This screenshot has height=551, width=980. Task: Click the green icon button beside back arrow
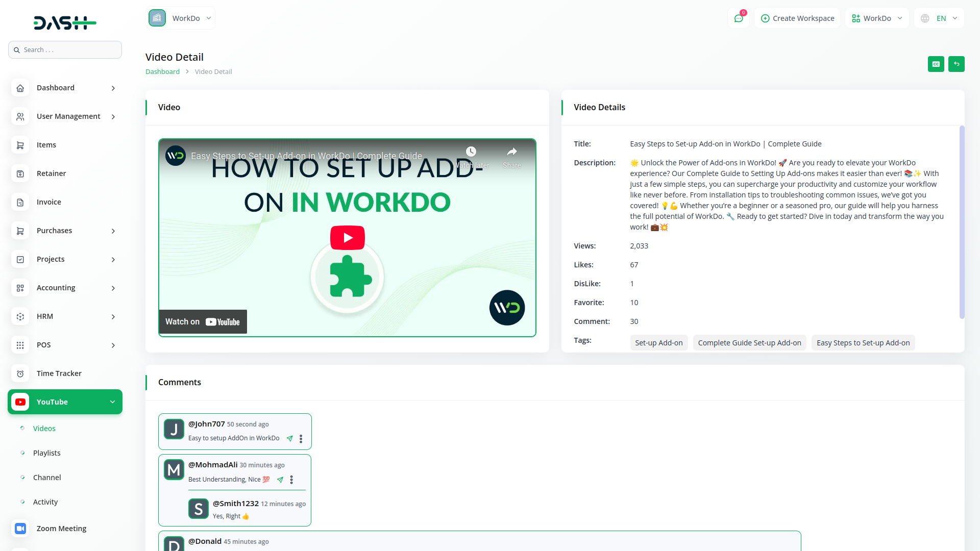[936, 64]
